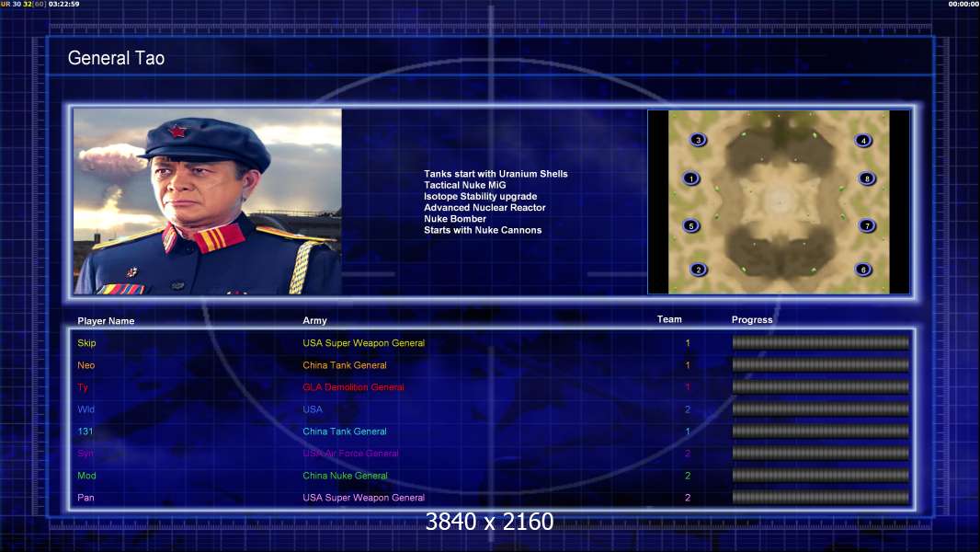Image resolution: width=980 pixels, height=552 pixels.
Task: Select player name Syn
Action: click(85, 454)
